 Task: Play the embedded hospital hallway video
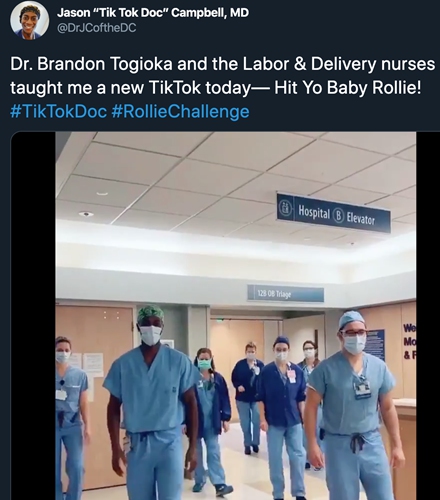[236, 316]
